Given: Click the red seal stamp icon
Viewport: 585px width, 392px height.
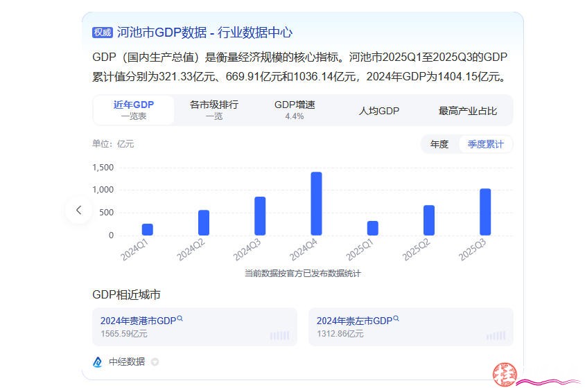Looking at the screenshot, I should 505,375.
